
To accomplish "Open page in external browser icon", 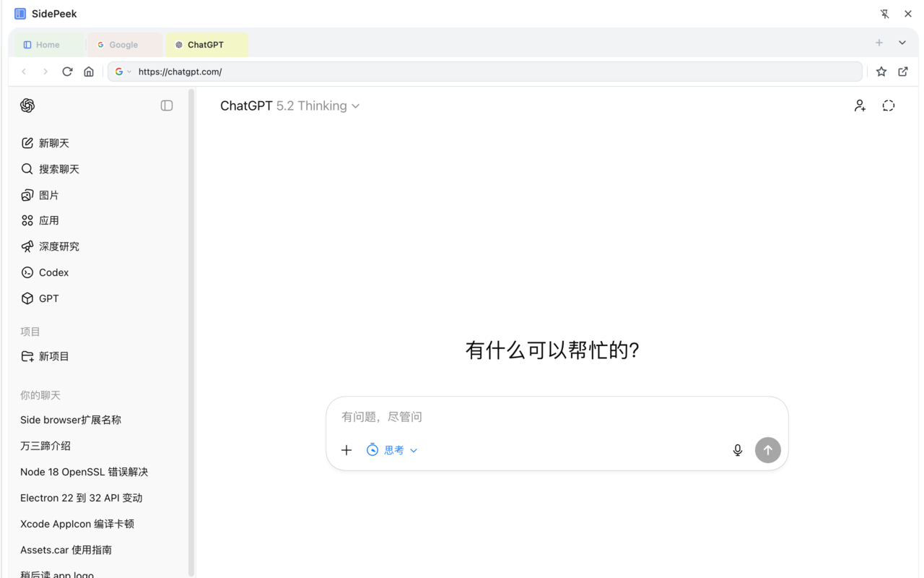I will pyautogui.click(x=903, y=72).
